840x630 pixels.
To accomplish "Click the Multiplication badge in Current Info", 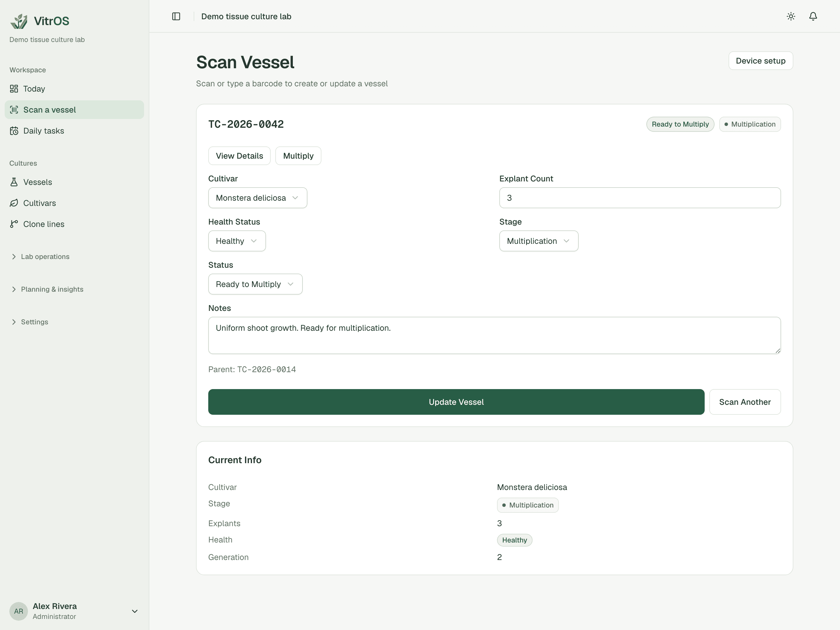I will (527, 505).
